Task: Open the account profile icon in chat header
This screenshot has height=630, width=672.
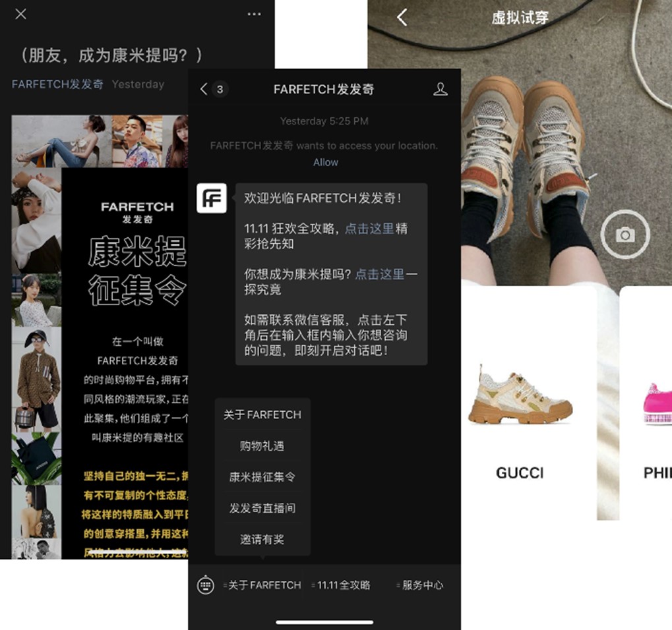Action: pos(440,89)
